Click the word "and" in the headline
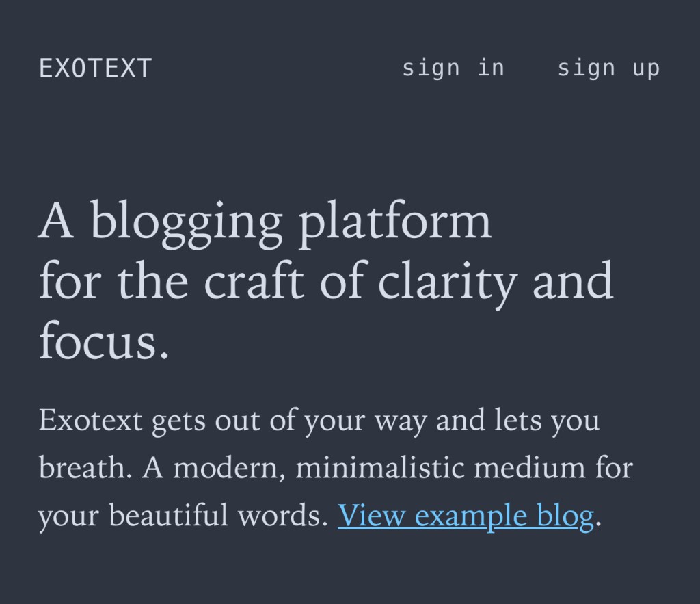The width and height of the screenshot is (700, 604). coord(573,281)
